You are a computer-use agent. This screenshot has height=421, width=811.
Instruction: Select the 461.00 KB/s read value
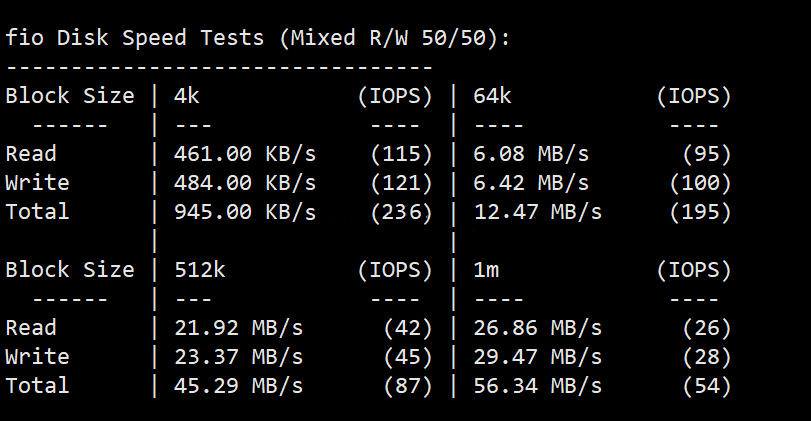coord(245,154)
